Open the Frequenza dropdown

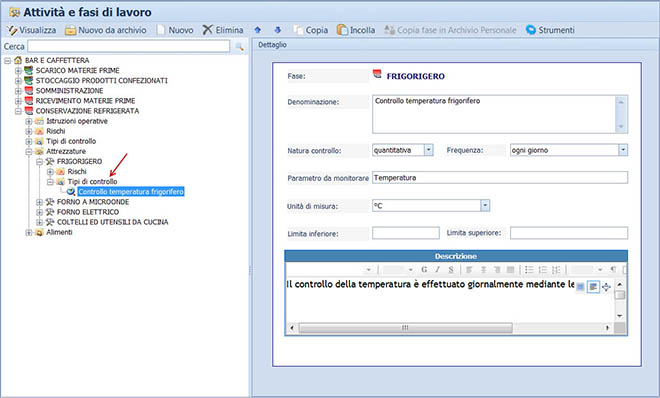pos(623,150)
